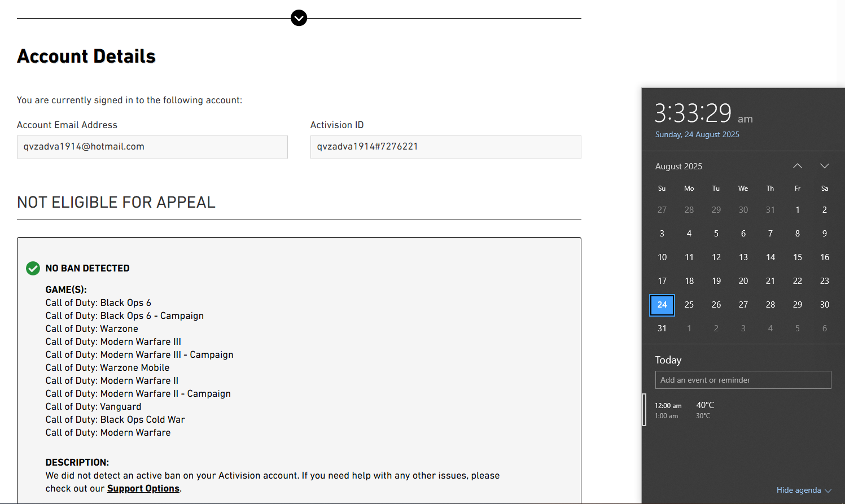Click the August 2025 month header

point(678,166)
